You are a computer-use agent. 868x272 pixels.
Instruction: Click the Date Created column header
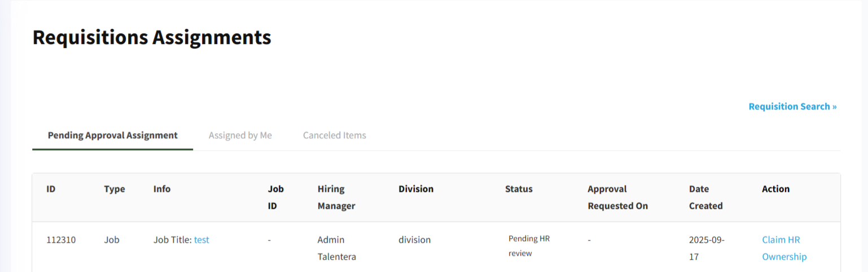point(705,198)
